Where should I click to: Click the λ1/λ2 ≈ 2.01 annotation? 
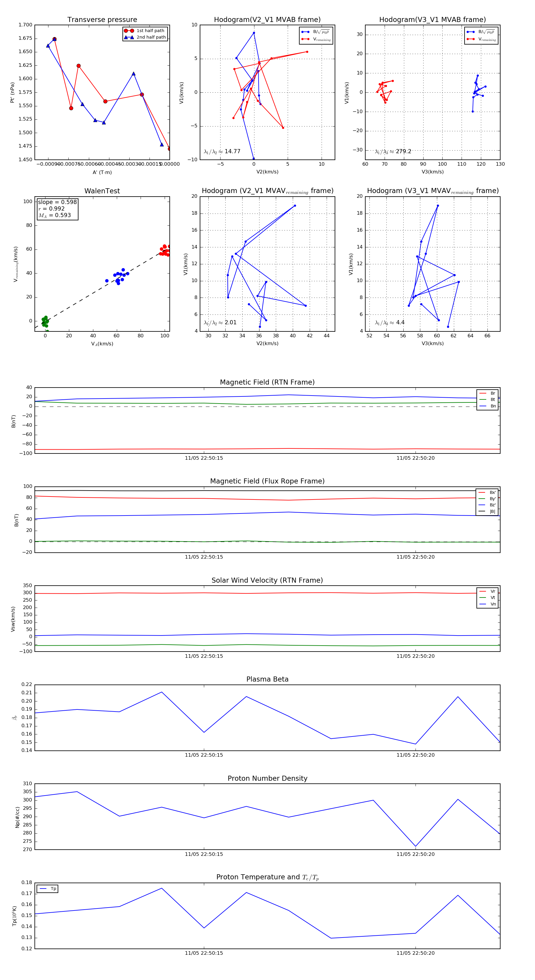220,323
